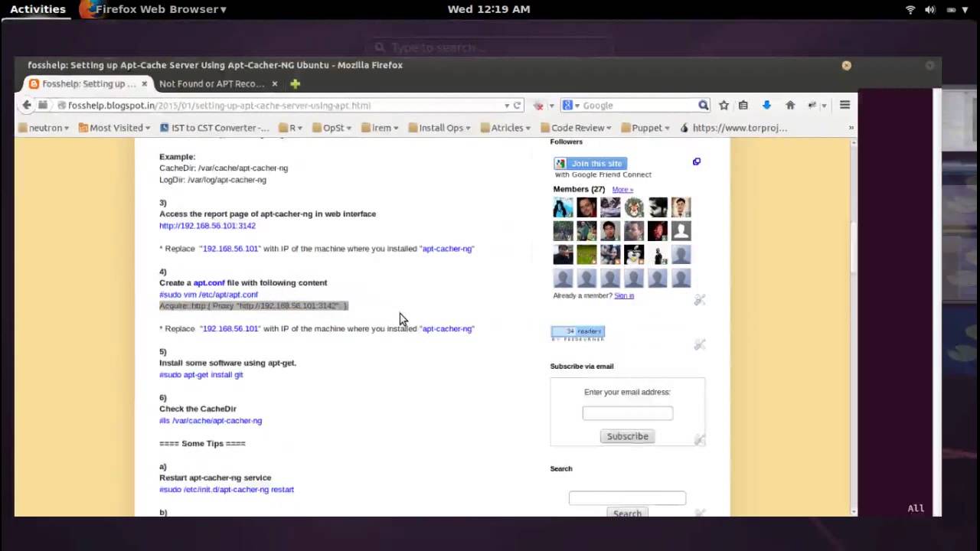Switch to the Not Found or APT Reco tab

212,83
